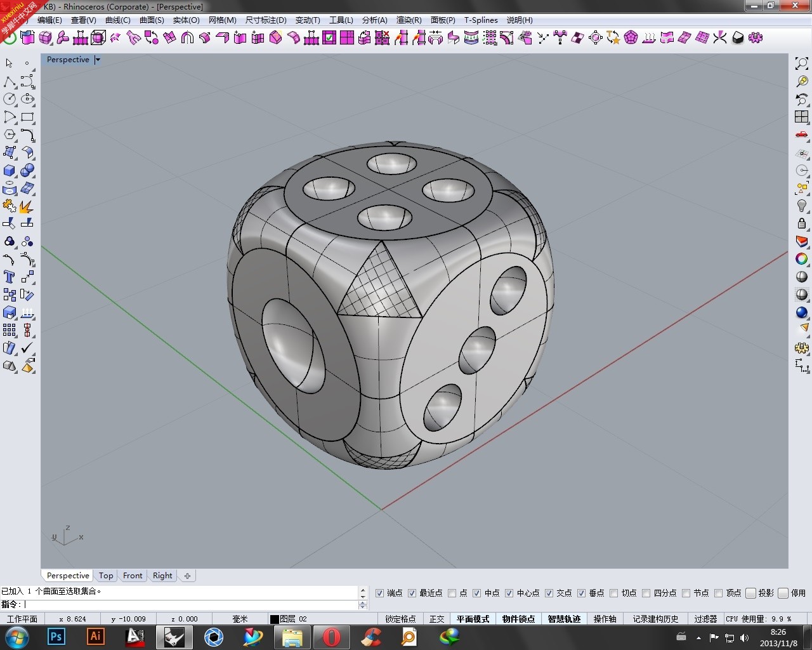812x650 pixels.
Task: Click the Zoom Extents magnifier icon
Action: tap(802, 63)
